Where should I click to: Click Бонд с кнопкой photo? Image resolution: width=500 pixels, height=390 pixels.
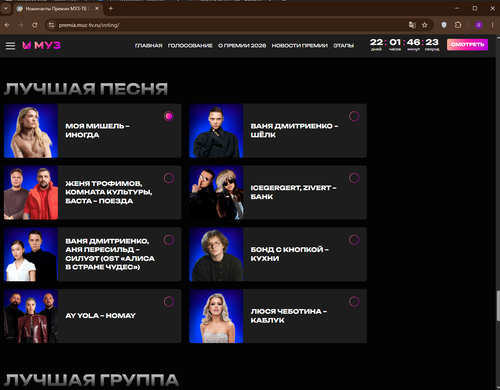[x=216, y=254]
